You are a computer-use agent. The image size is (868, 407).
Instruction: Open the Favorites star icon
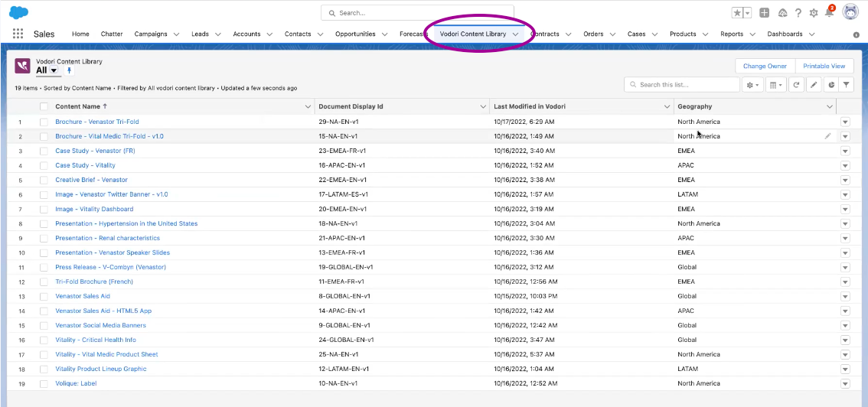(x=737, y=13)
